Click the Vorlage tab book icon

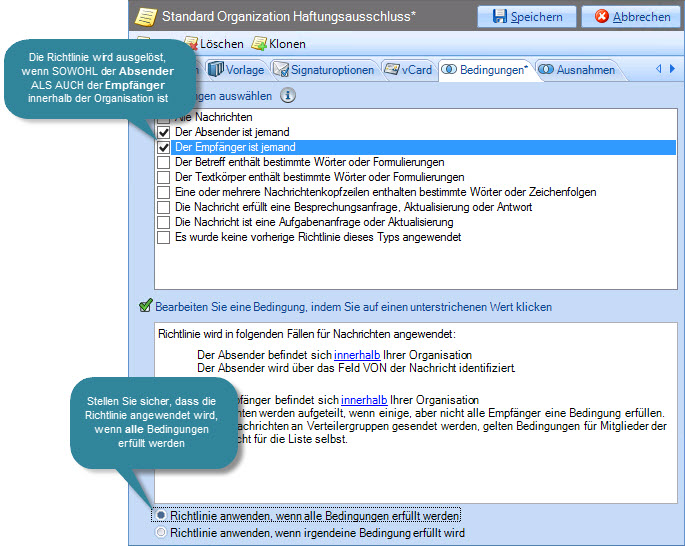216,69
